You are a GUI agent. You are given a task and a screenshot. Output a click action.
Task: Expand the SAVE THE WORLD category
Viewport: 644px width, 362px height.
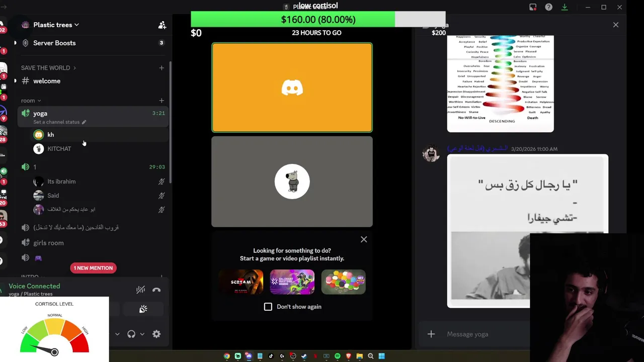[48, 68]
